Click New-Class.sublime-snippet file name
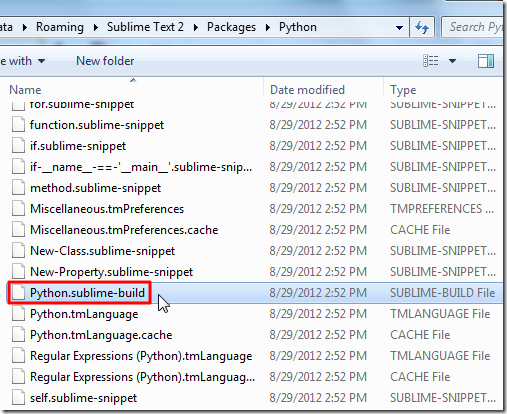This screenshot has height=414, width=507. point(102,251)
